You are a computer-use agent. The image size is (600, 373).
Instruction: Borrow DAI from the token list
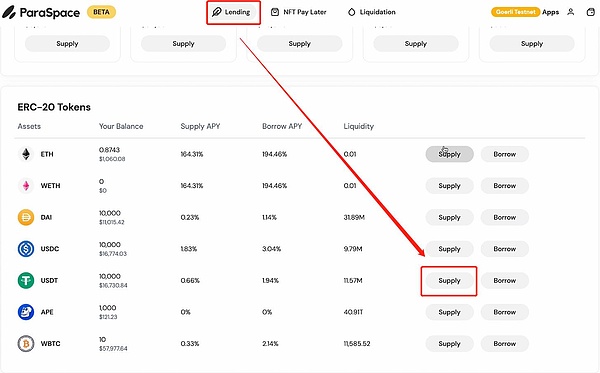tap(505, 217)
